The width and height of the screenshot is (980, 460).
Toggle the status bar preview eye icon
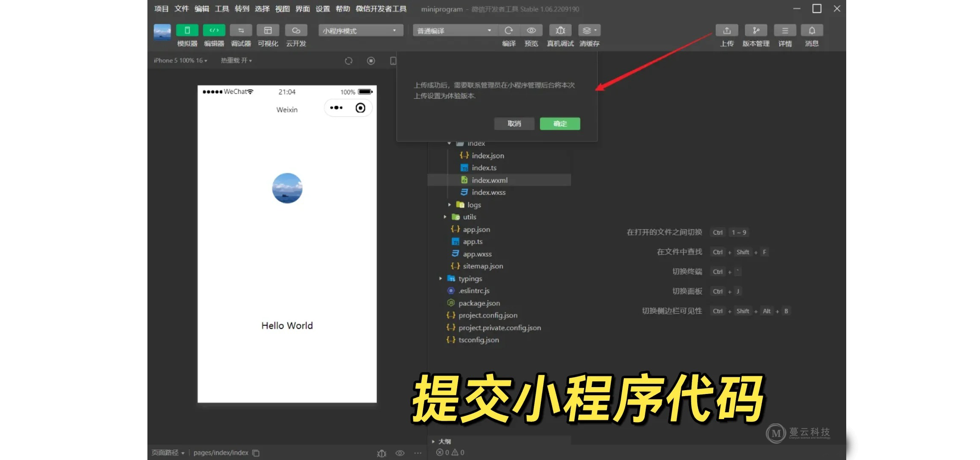pos(400,453)
